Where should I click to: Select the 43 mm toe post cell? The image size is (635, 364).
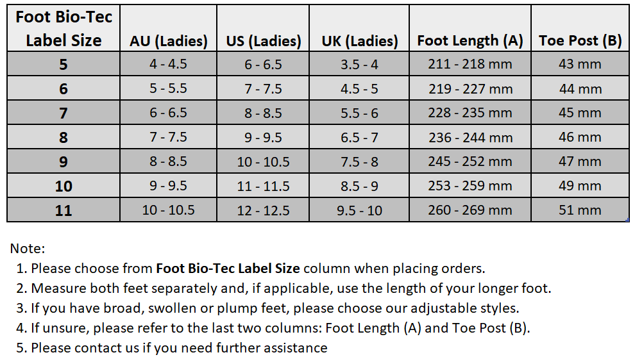580,65
